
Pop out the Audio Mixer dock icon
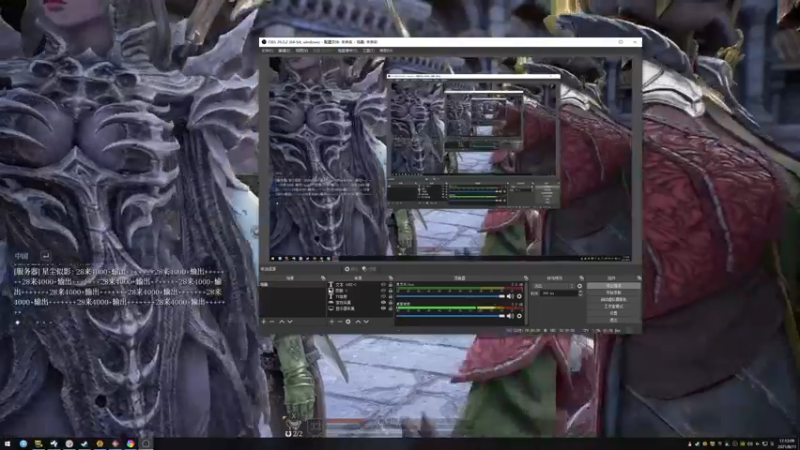525,278
